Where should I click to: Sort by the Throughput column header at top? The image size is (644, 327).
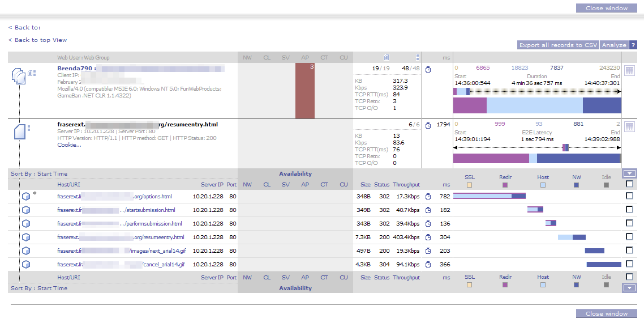coord(406,184)
